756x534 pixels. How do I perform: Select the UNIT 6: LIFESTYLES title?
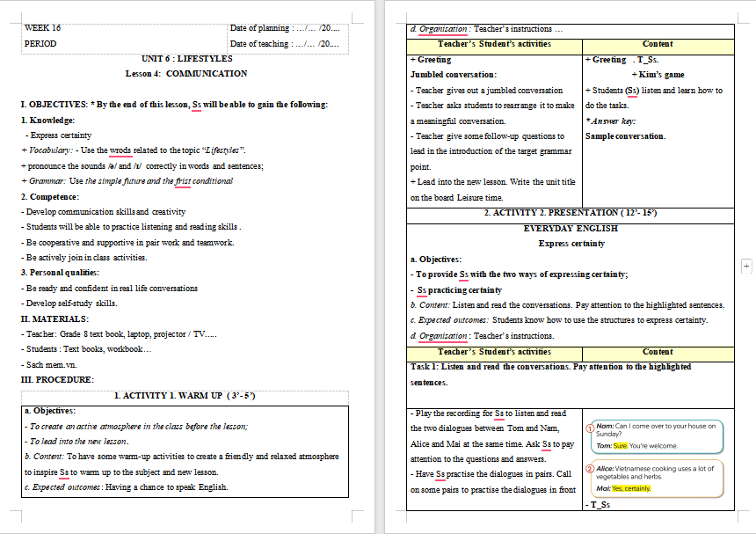click(x=187, y=59)
